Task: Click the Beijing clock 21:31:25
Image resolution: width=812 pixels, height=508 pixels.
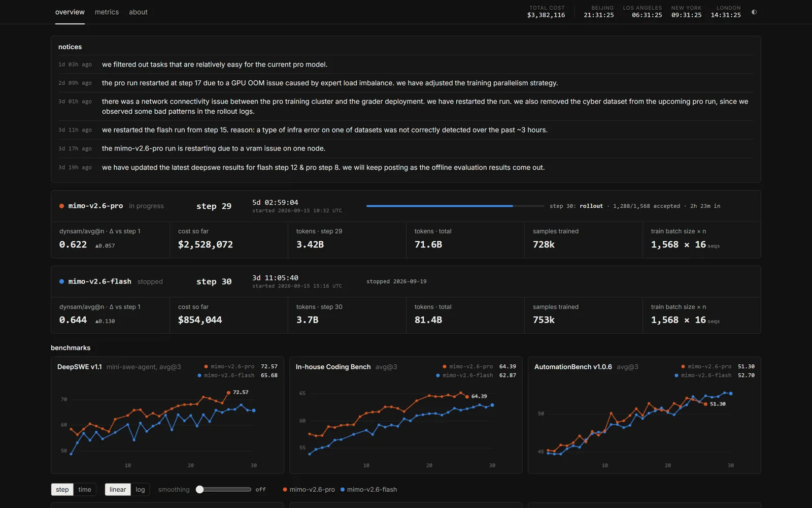Action: pos(599,15)
